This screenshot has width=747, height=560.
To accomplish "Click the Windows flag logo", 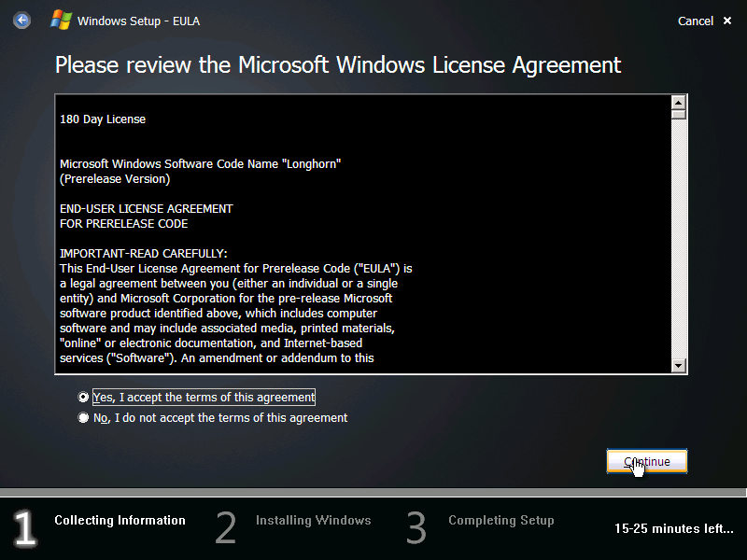I will click(62, 20).
